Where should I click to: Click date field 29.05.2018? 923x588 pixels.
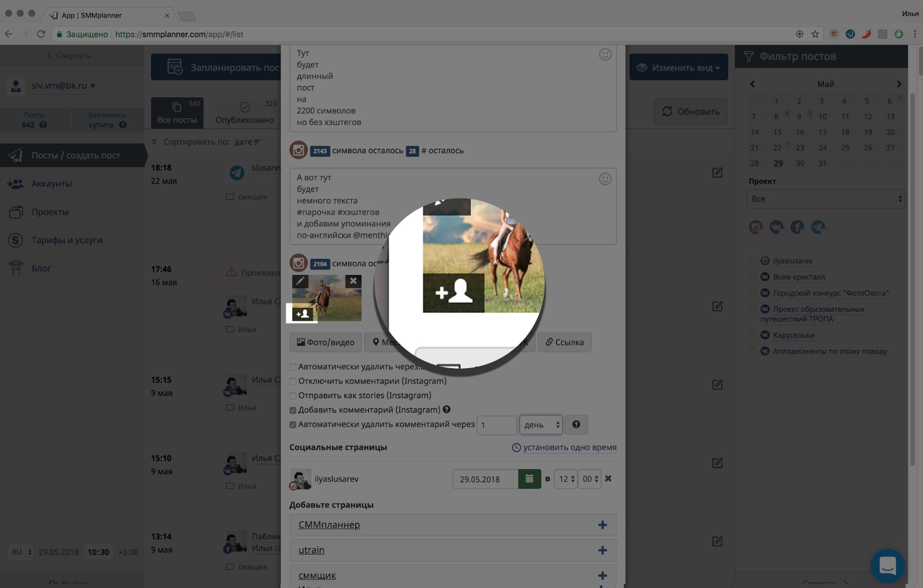pos(485,479)
